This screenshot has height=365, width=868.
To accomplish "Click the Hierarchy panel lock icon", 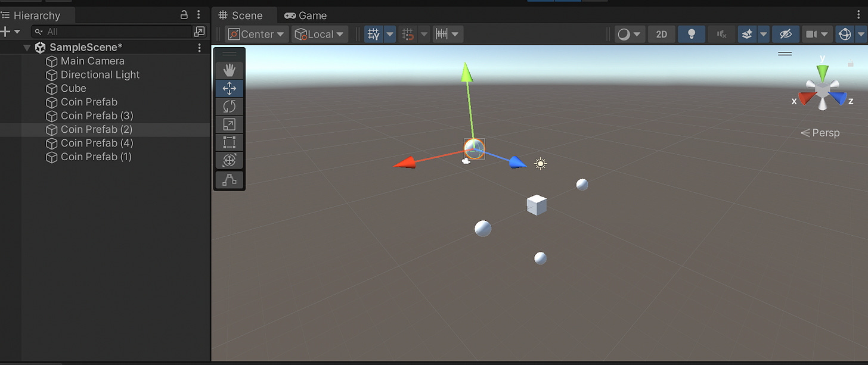I will (x=184, y=15).
